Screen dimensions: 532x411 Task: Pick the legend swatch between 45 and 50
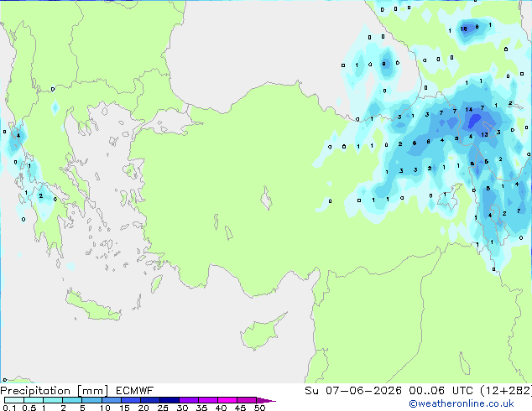pyautogui.click(x=247, y=400)
